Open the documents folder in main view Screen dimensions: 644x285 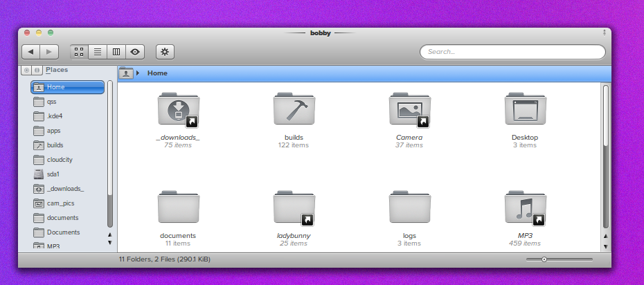[178, 207]
